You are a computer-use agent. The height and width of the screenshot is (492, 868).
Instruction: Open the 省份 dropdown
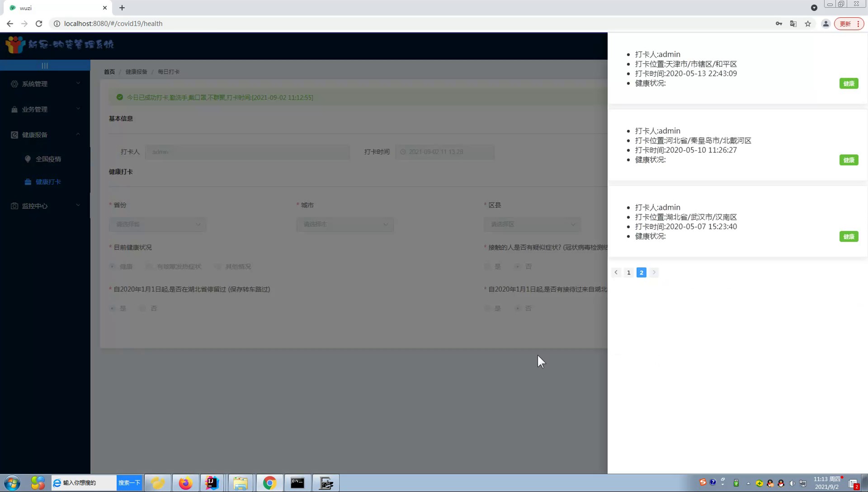pos(157,224)
